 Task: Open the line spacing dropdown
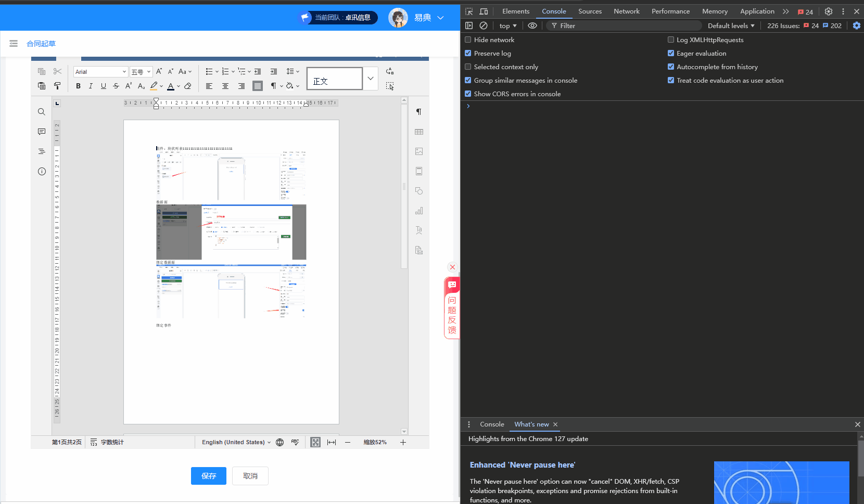tap(293, 71)
